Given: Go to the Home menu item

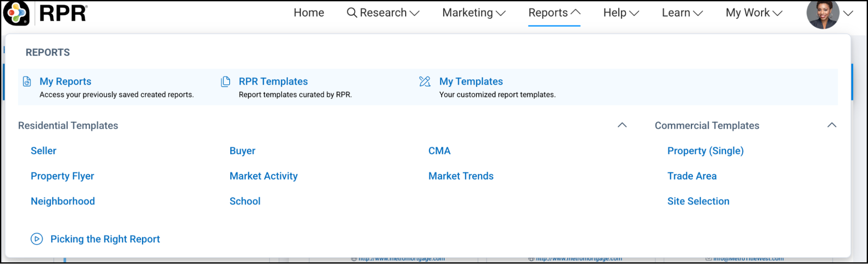Looking at the screenshot, I should point(309,13).
